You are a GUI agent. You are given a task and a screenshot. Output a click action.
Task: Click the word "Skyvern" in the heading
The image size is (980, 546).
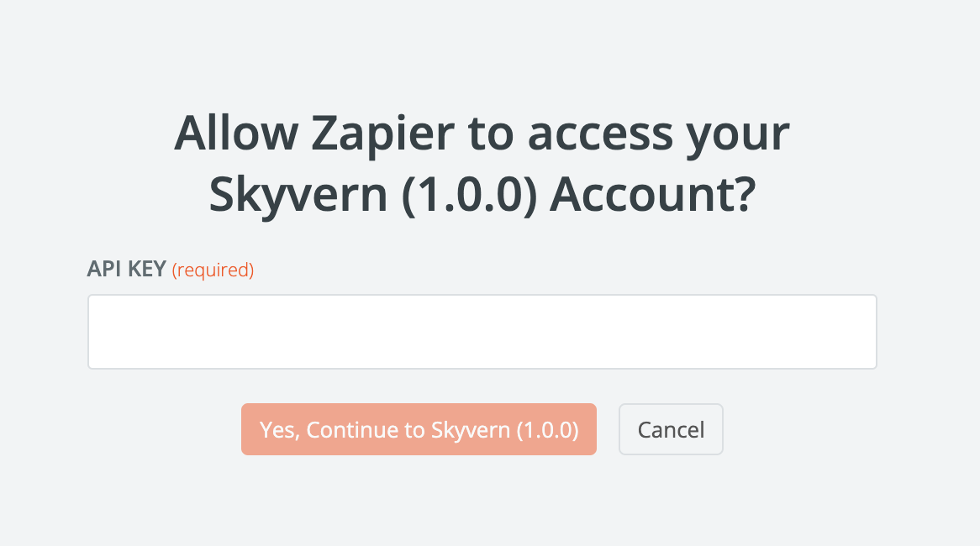pyautogui.click(x=298, y=195)
